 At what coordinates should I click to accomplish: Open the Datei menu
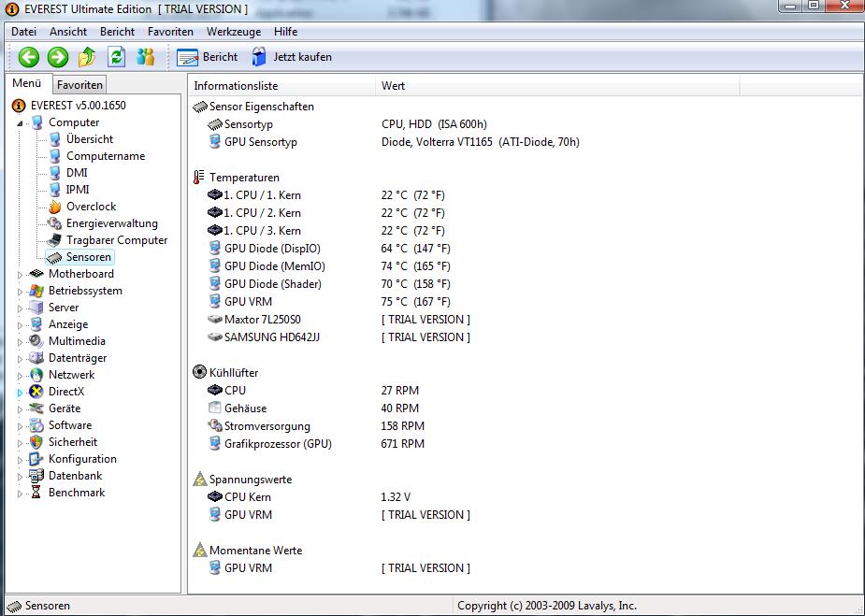point(23,32)
